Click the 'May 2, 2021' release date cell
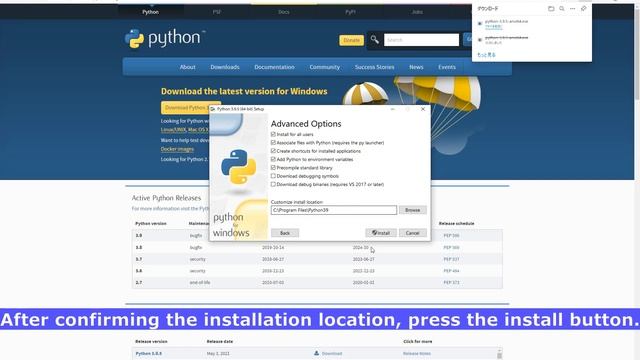The height and width of the screenshot is (360, 640). coord(218,353)
